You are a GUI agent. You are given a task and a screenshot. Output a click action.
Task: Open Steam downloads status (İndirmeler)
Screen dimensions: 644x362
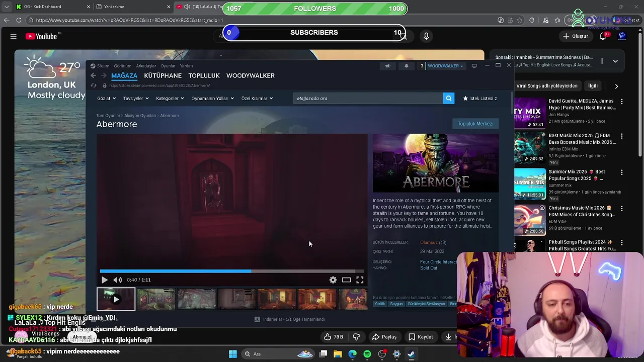tap(289, 319)
